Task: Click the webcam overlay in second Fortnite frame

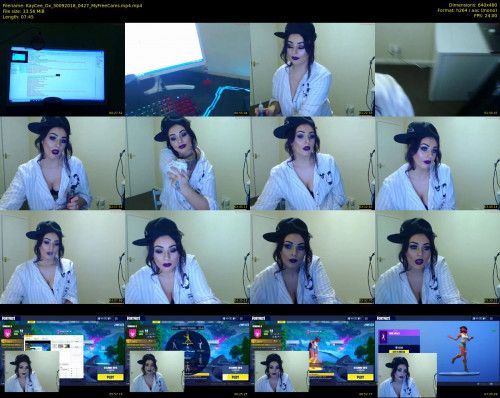Action: 157,371
